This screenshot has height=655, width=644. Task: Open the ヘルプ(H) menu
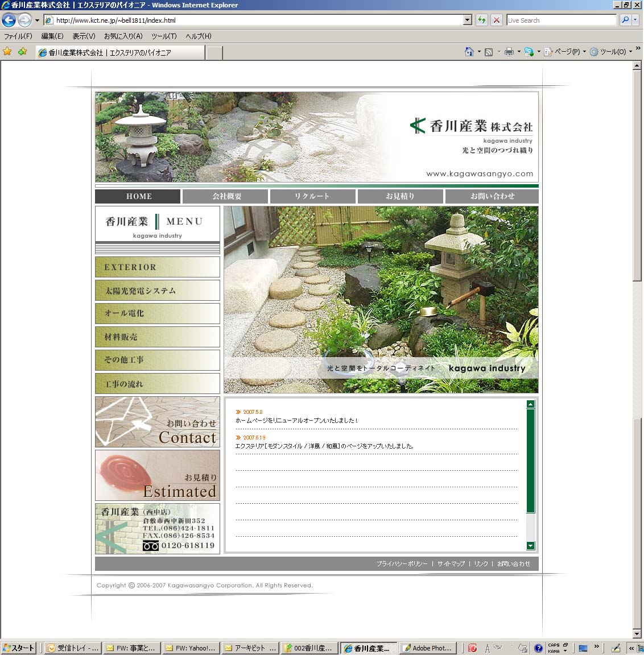tap(199, 36)
